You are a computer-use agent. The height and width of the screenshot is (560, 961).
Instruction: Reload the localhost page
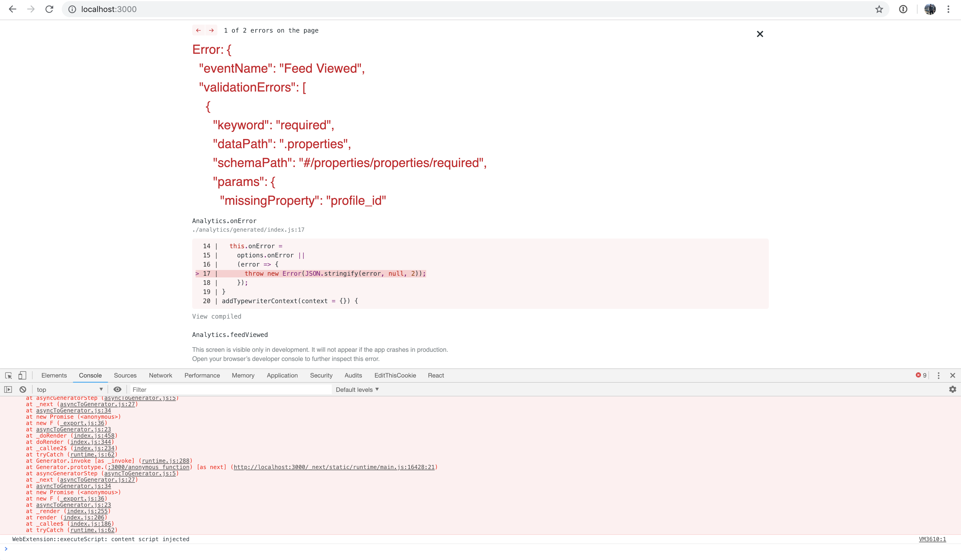(49, 9)
